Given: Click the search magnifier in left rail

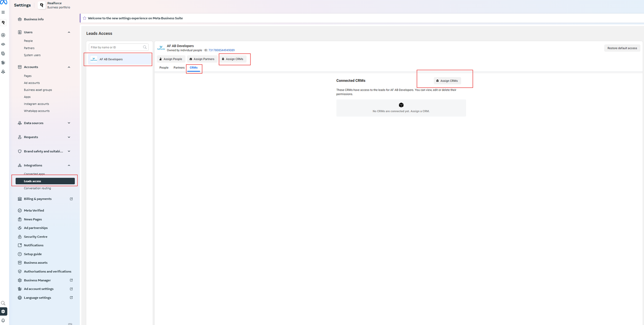Looking at the screenshot, I should (3, 303).
